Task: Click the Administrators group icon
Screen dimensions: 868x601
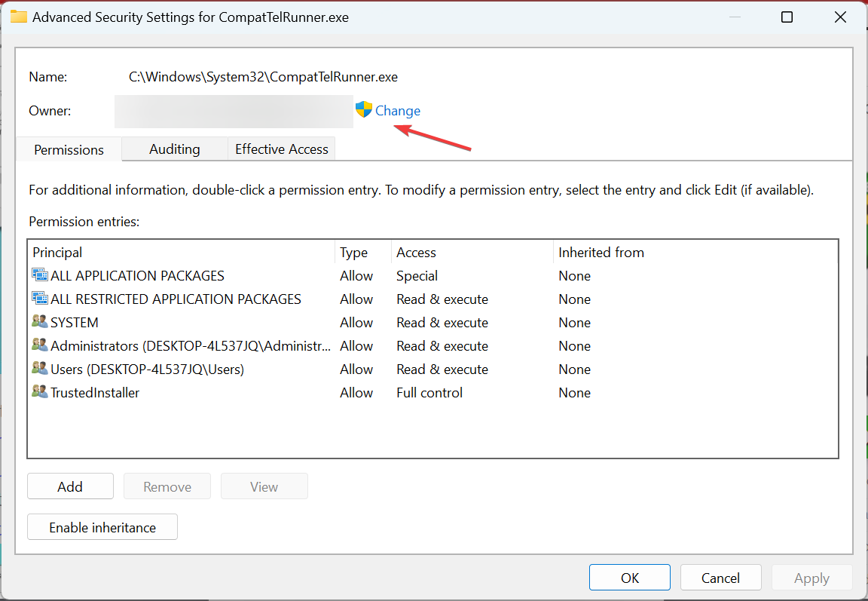Action: (40, 345)
